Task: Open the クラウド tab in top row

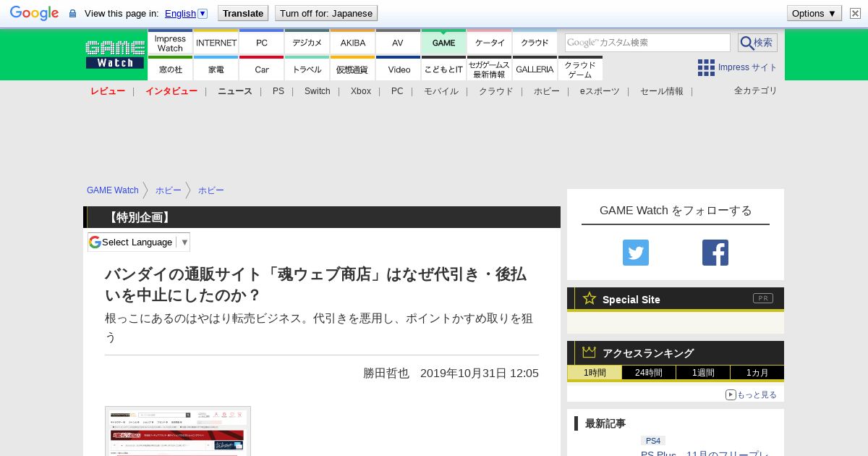Action: tap(535, 43)
